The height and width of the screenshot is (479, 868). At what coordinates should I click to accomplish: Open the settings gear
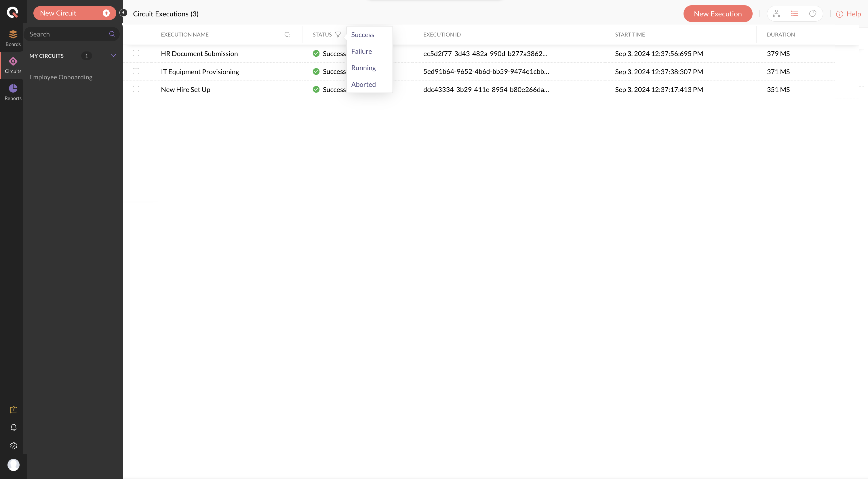pyautogui.click(x=14, y=446)
